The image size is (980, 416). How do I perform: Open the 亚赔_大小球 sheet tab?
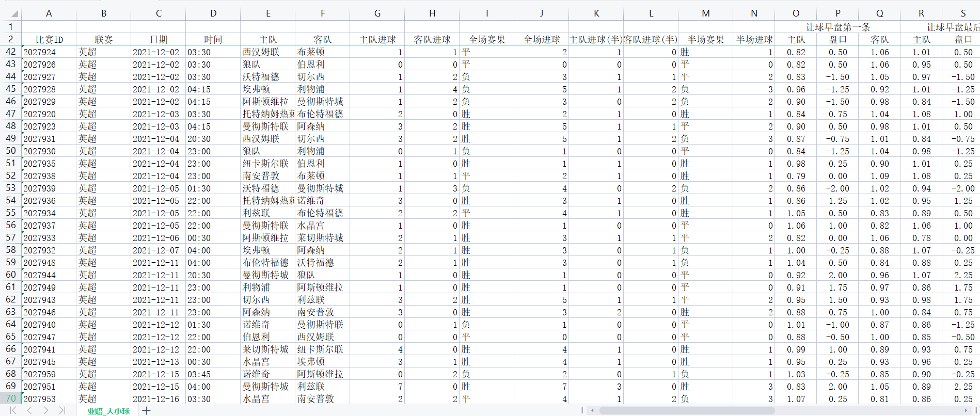coord(108,411)
